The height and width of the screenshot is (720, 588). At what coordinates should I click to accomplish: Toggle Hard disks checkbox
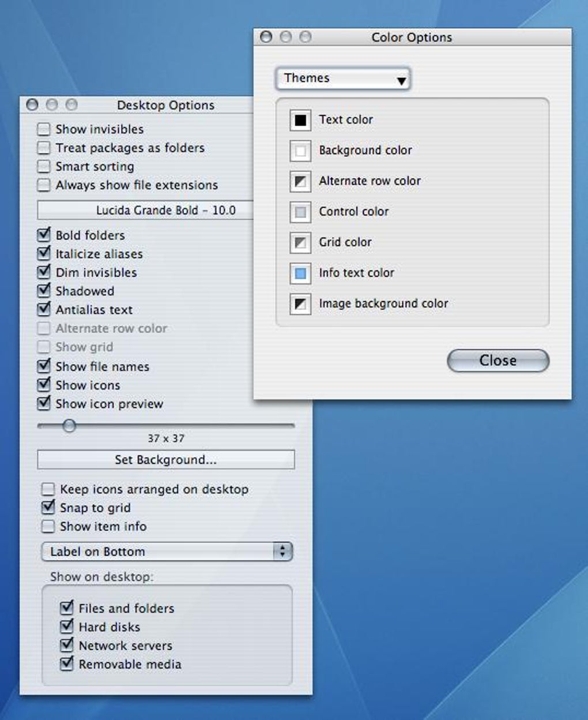point(67,626)
